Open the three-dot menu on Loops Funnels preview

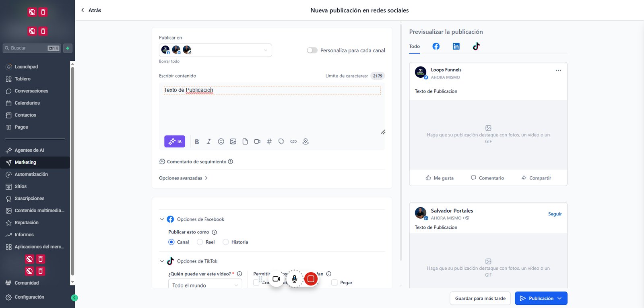[x=558, y=70]
